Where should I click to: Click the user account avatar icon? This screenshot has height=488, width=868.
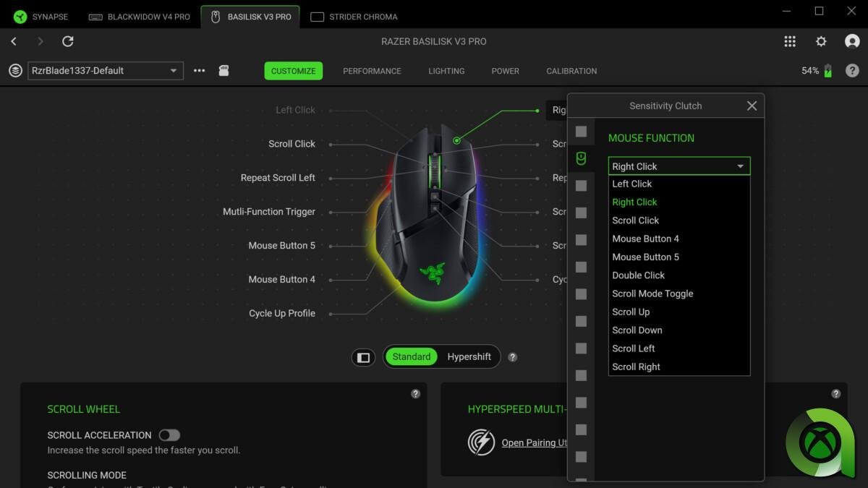(x=852, y=42)
